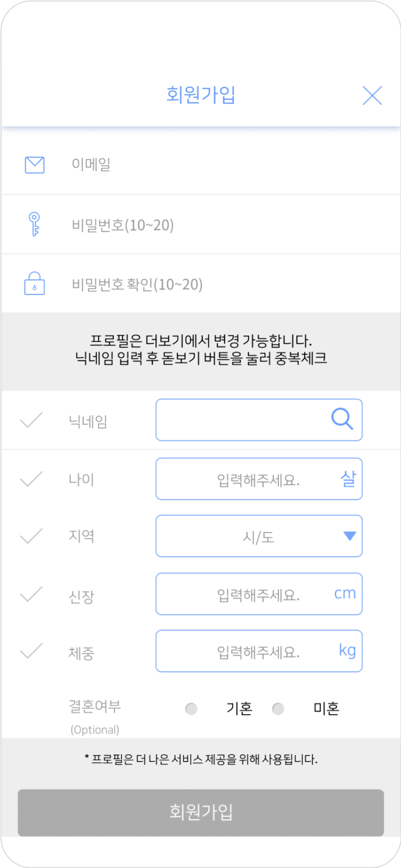Click the checkmark beside 체중
Viewport: 401px width, 868px height.
(x=31, y=651)
